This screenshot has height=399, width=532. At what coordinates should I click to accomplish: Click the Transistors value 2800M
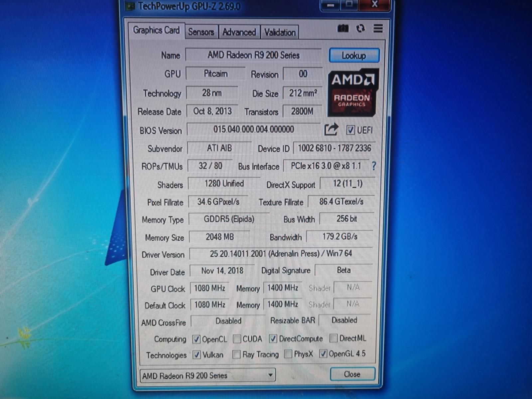point(302,111)
